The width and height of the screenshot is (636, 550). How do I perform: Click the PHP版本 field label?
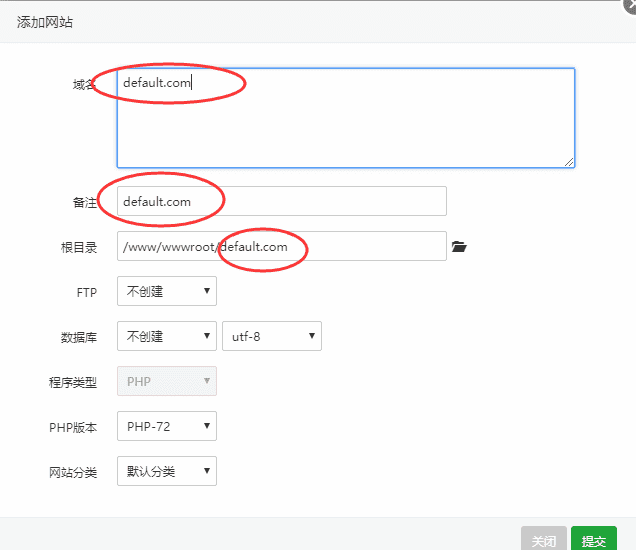coord(74,427)
